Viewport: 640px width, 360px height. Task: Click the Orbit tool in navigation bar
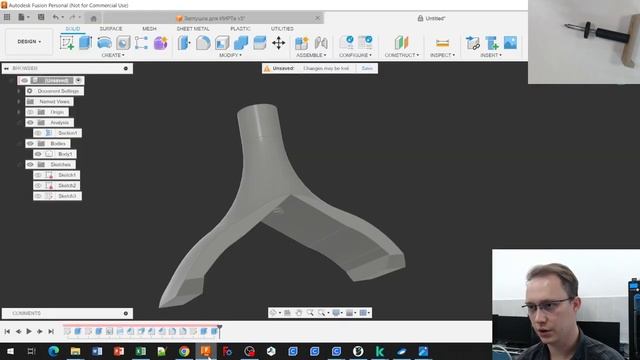coord(273,313)
